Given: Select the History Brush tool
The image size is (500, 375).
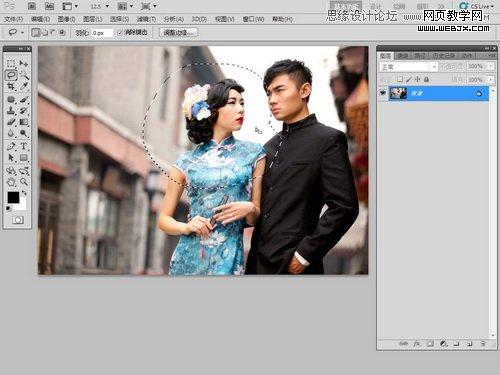Looking at the screenshot, I should click(x=24, y=111).
